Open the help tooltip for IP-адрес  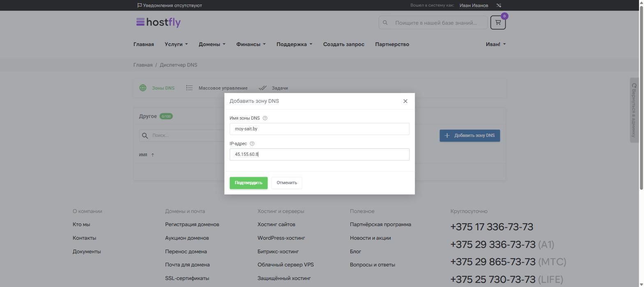pos(252,143)
